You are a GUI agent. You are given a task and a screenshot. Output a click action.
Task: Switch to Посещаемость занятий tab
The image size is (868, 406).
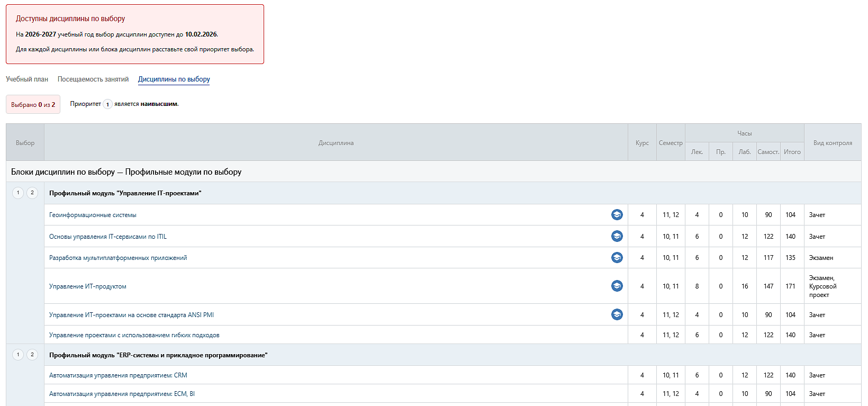[x=93, y=79]
